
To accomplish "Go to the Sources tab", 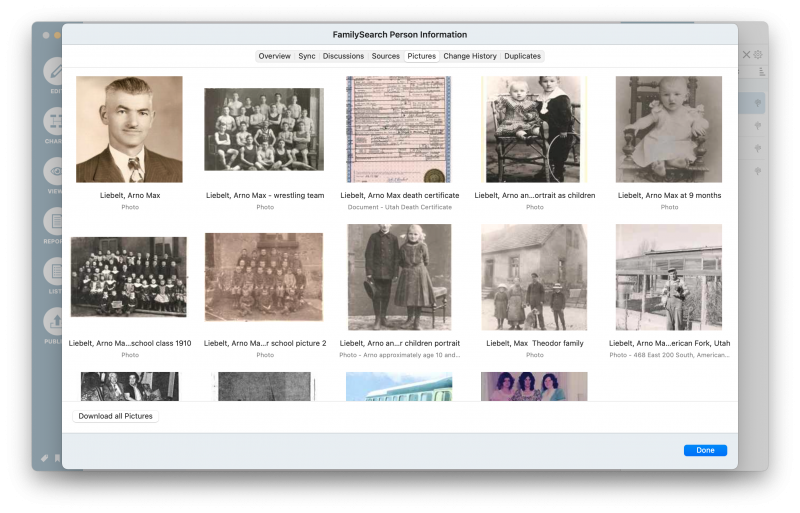I will (x=385, y=56).
